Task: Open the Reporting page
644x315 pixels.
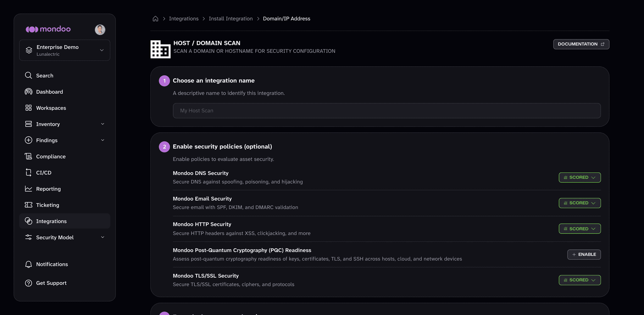Action: 65,189
